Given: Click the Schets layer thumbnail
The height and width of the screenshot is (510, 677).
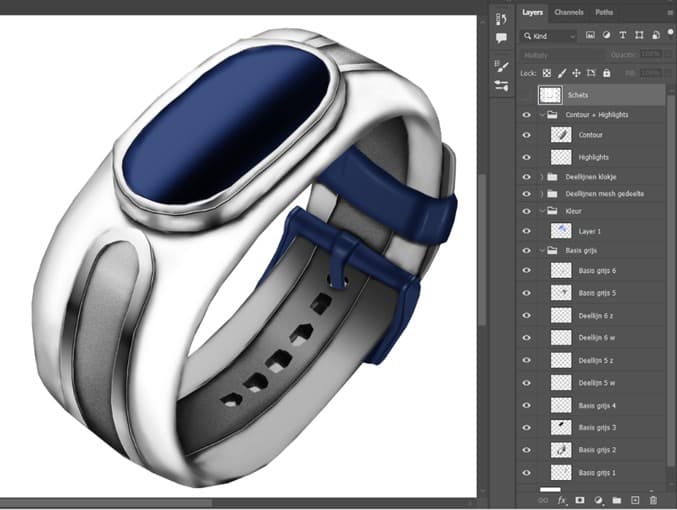Looking at the screenshot, I should point(550,95).
